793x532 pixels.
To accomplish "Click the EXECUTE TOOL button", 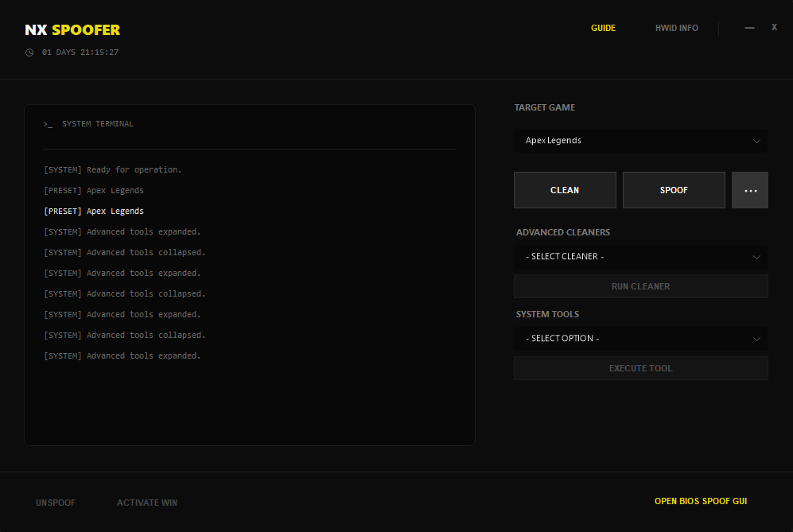I will coord(641,368).
